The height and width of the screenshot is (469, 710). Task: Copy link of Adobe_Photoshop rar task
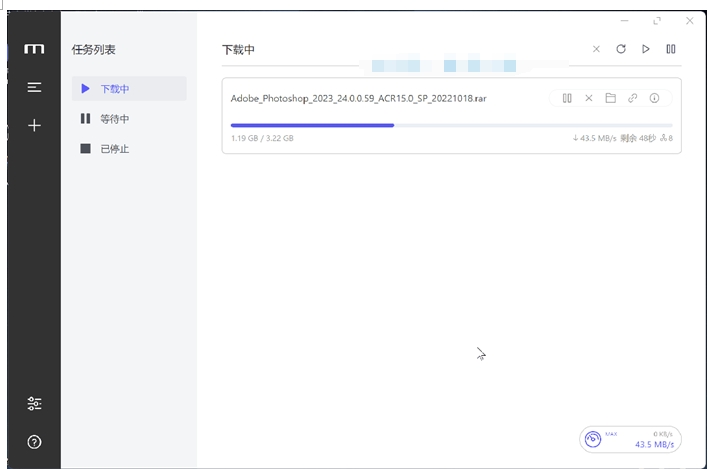[x=633, y=98]
